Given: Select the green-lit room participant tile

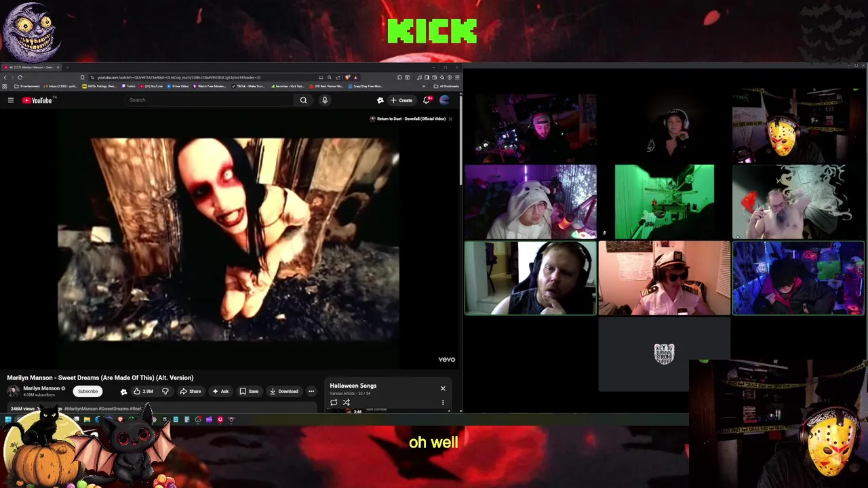Looking at the screenshot, I should 665,201.
